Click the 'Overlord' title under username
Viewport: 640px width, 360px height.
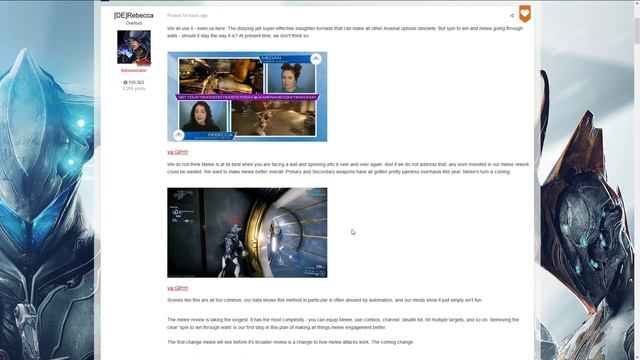click(133, 23)
